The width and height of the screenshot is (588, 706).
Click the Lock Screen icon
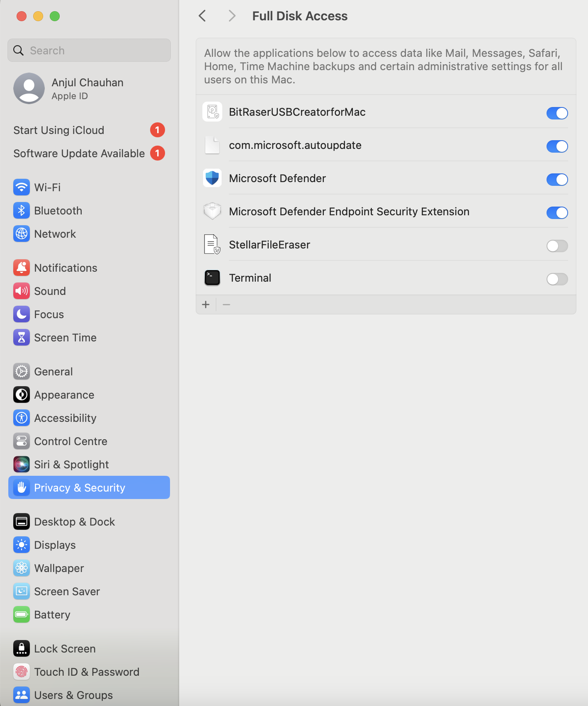22,649
